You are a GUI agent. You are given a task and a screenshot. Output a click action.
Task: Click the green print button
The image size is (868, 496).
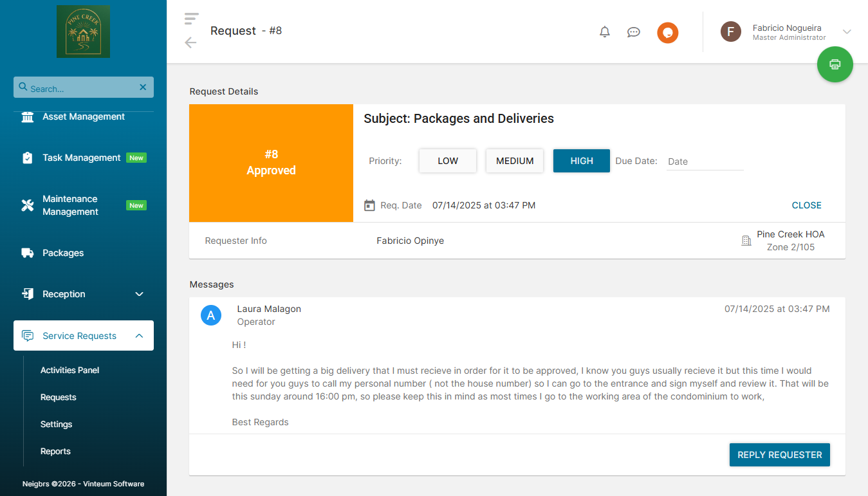pyautogui.click(x=835, y=64)
